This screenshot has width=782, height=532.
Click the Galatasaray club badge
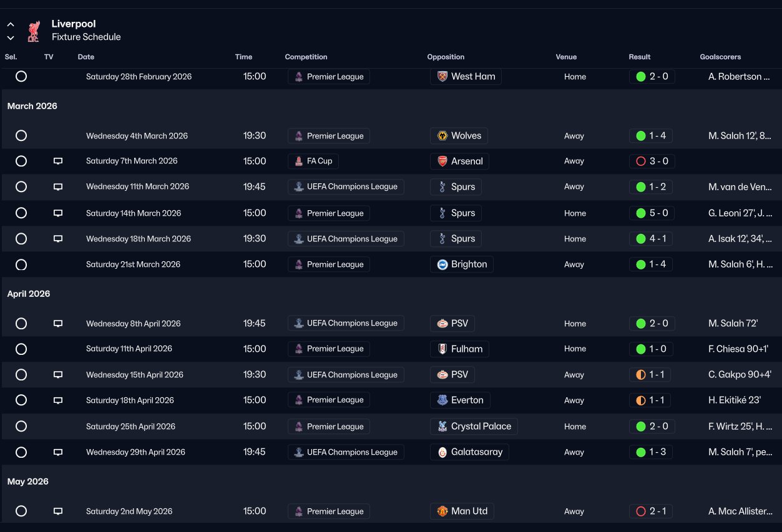(442, 452)
